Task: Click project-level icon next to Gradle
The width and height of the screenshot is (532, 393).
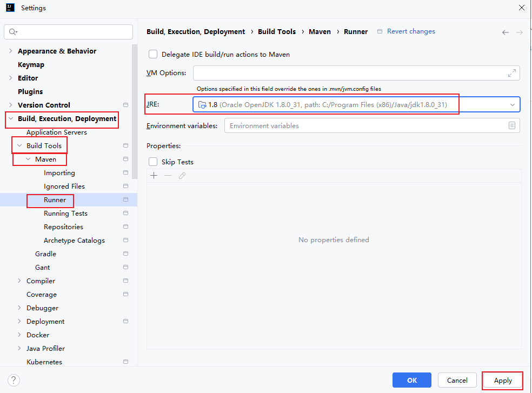Action: [125, 254]
